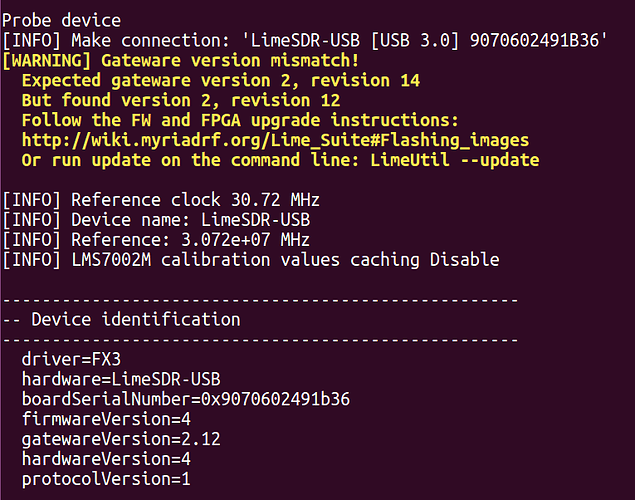Click the LMS7002M calibration values caching line
This screenshot has height=500, width=635.
[250, 260]
